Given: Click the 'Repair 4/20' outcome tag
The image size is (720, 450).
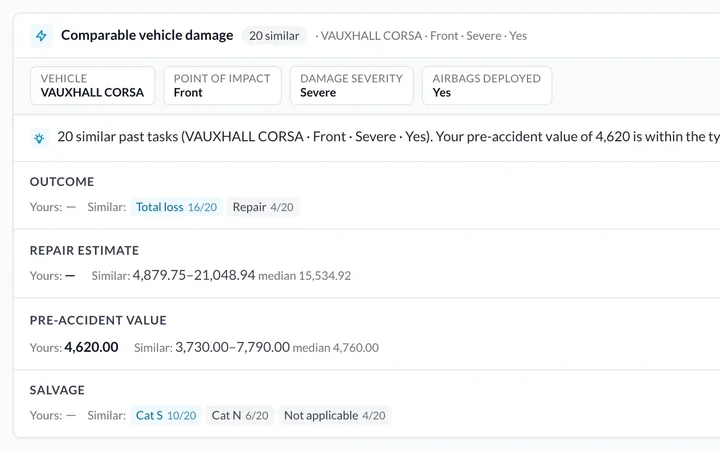Looking at the screenshot, I should [x=263, y=207].
